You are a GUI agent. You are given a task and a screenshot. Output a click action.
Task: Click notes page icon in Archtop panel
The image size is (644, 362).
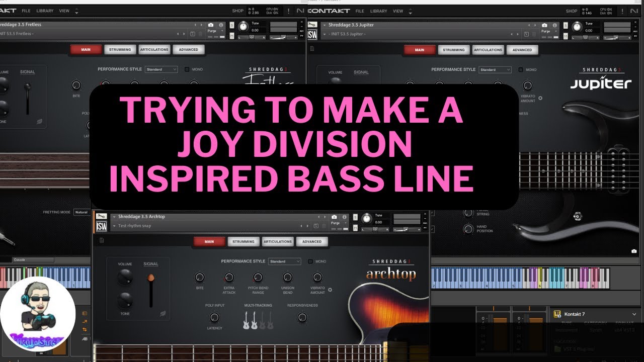102,240
